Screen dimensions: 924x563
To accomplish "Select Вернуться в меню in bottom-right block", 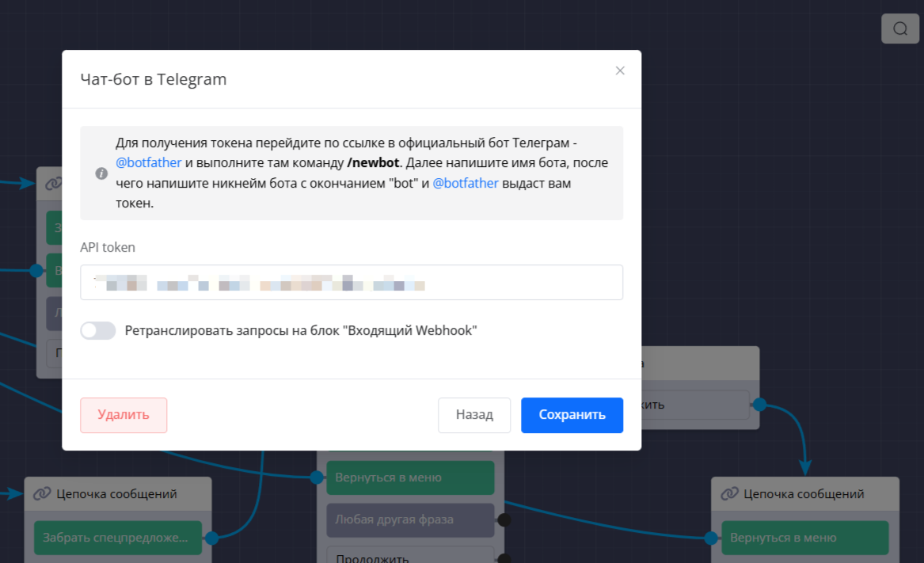I will [x=804, y=538].
